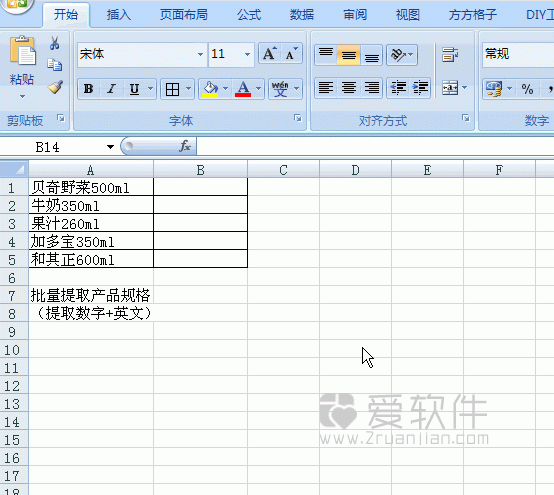The image size is (554, 495).
Task: Center text horizontally
Action: [x=349, y=88]
